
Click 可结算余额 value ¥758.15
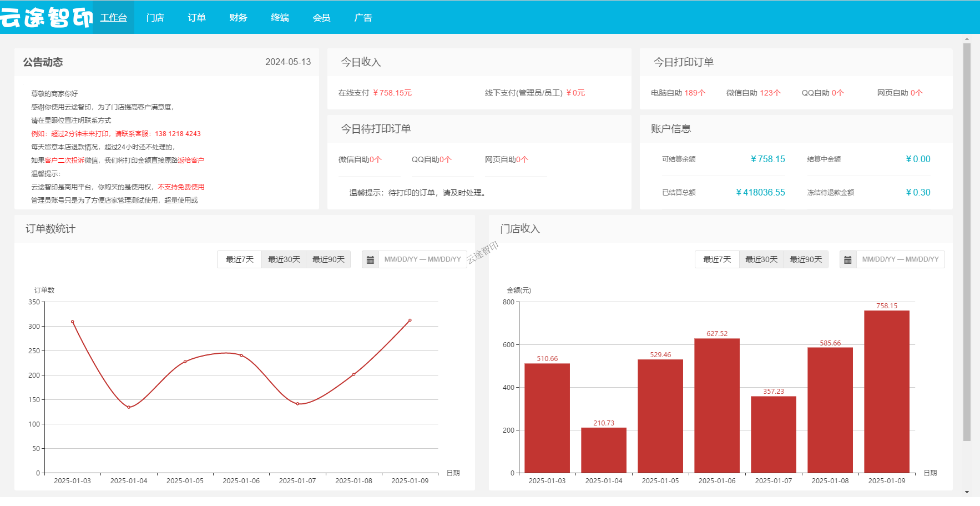pos(767,159)
